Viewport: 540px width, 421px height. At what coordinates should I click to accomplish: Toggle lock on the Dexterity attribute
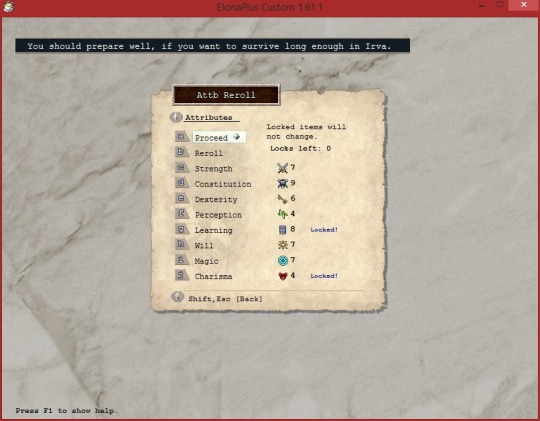(x=216, y=199)
